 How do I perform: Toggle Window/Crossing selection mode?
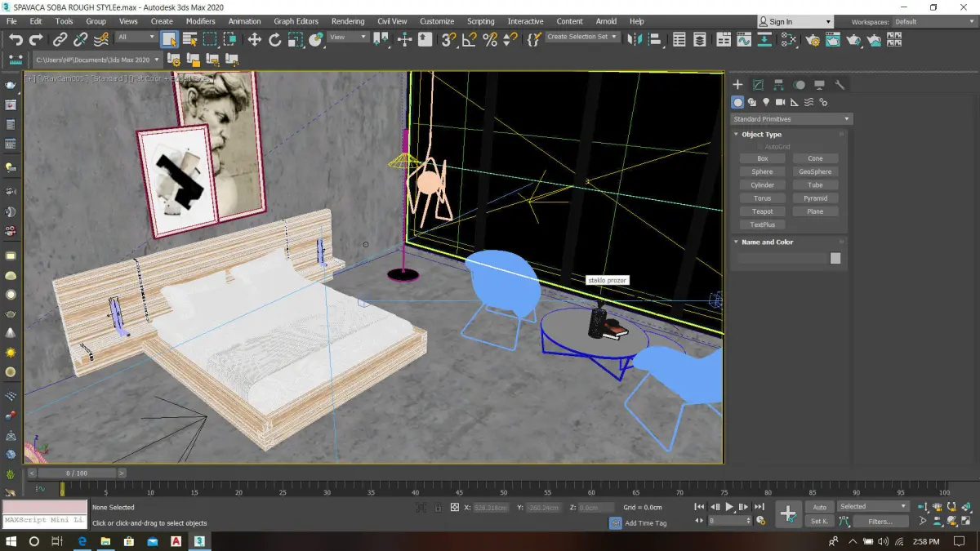230,39
